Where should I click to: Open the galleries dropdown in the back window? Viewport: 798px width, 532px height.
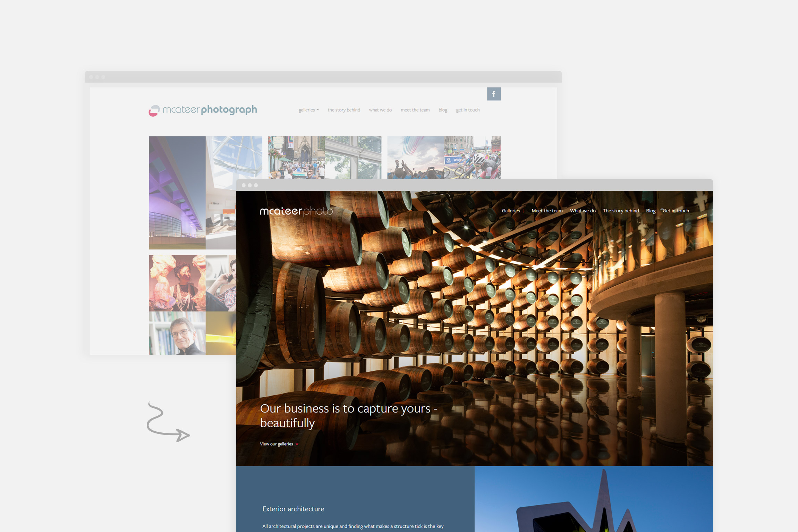coord(308,110)
